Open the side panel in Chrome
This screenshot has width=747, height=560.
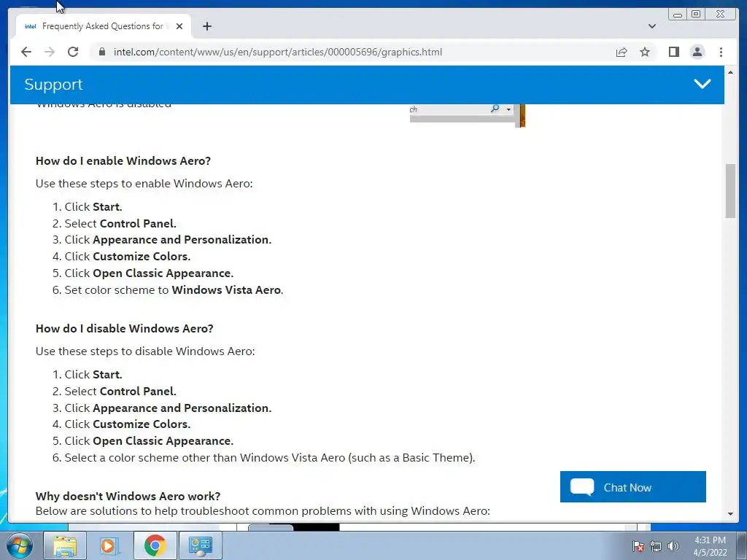673,52
